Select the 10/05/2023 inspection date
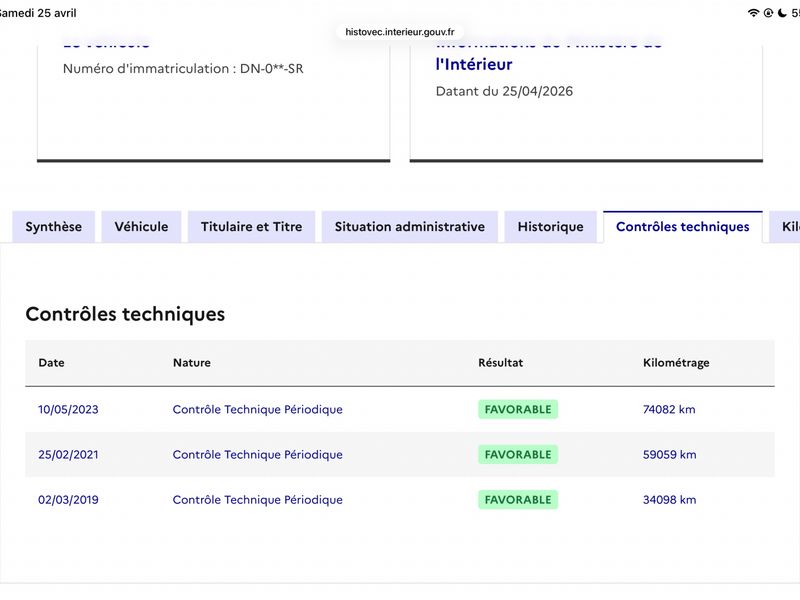This screenshot has width=800, height=600. click(68, 410)
